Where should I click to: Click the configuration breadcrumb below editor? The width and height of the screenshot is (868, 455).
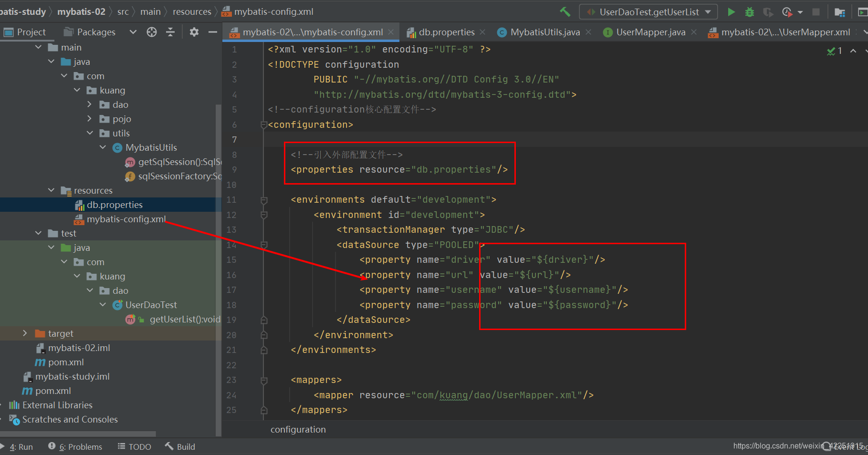click(x=298, y=429)
